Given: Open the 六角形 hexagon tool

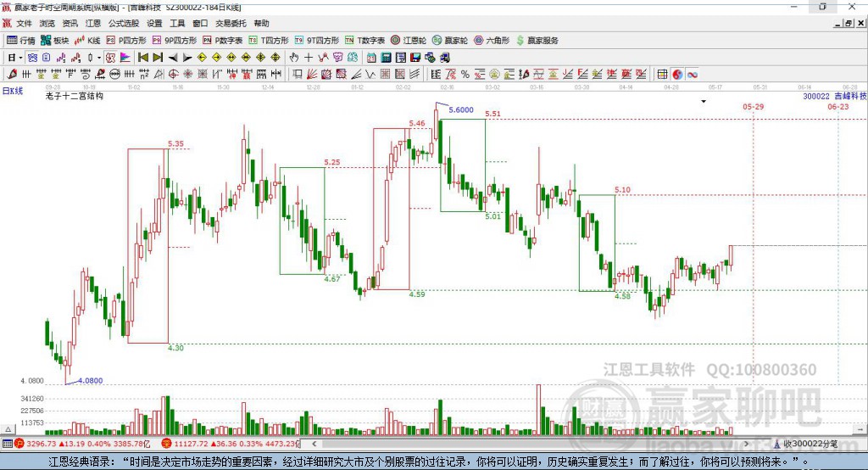Looking at the screenshot, I should 492,41.
